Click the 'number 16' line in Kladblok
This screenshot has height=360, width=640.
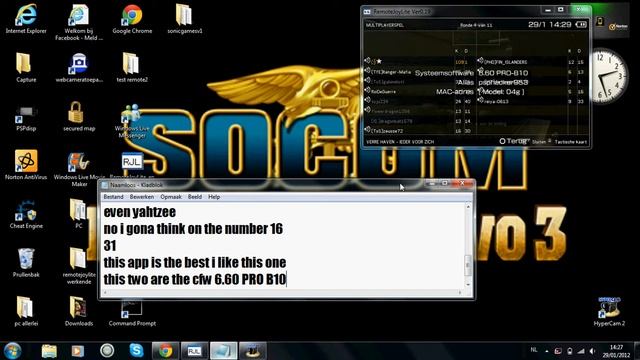pos(193,229)
